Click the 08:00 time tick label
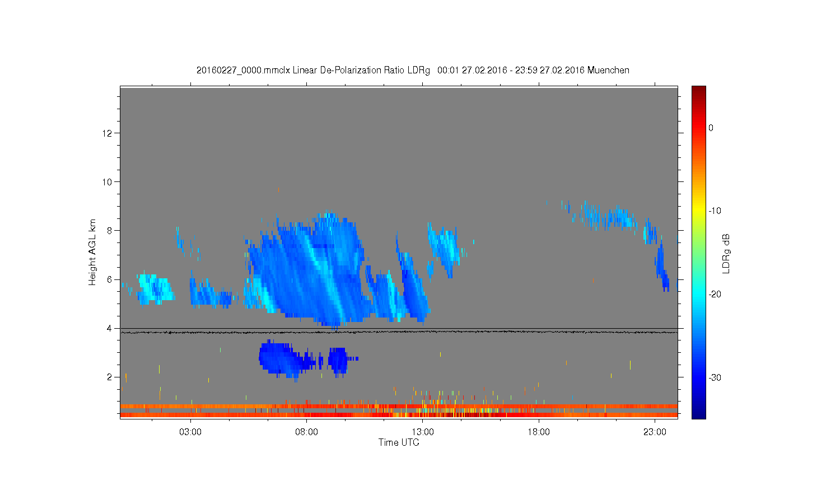840x504 pixels. tap(306, 432)
